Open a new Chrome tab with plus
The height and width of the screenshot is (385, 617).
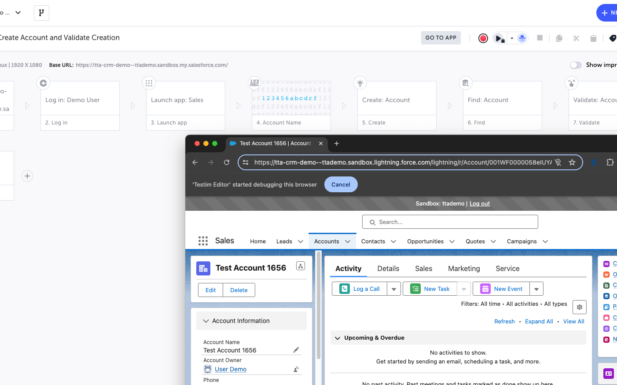(336, 144)
